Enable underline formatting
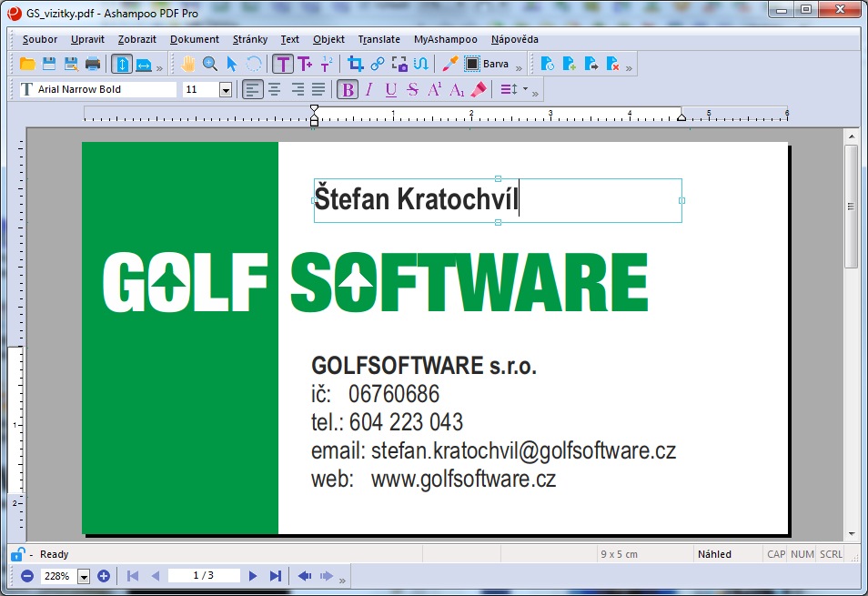The width and height of the screenshot is (868, 596). pos(389,88)
